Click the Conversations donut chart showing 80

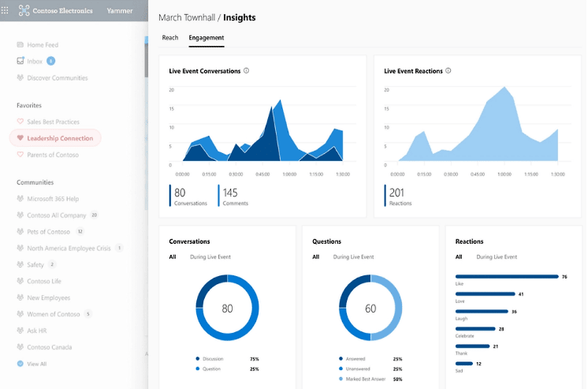pos(227,308)
